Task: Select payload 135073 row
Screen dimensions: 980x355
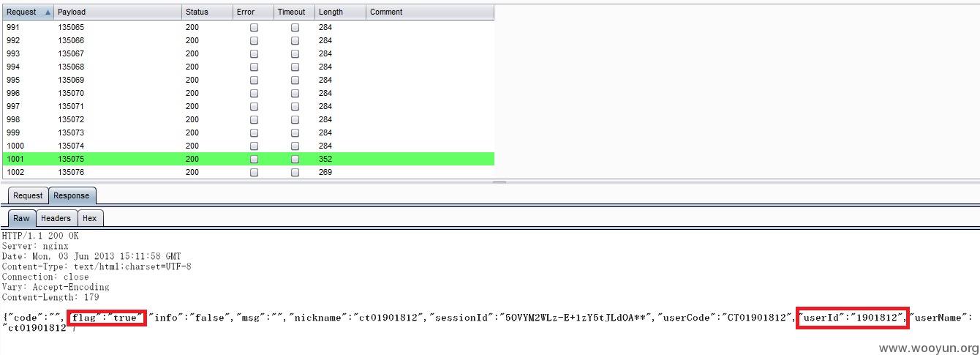Action: pos(248,132)
